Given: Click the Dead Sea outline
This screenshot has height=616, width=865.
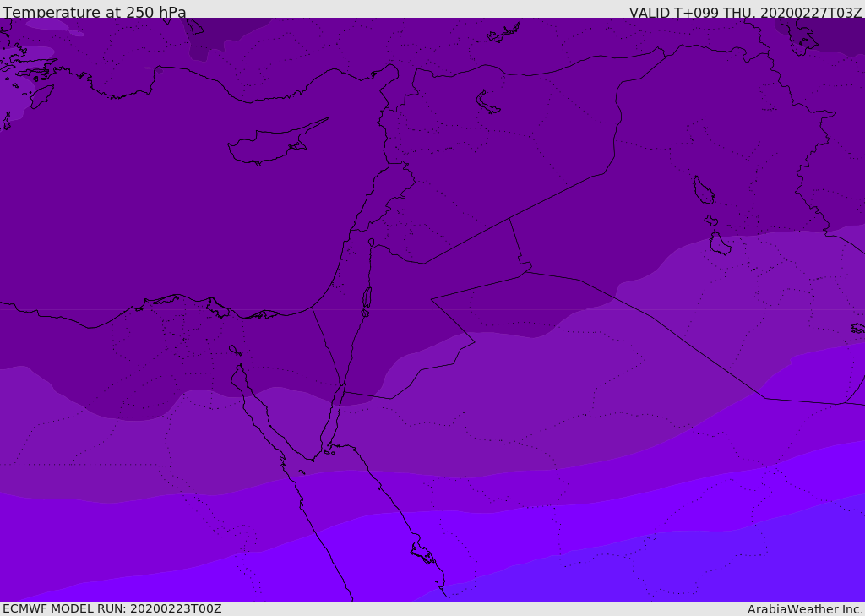Looking at the screenshot, I should (x=367, y=301).
